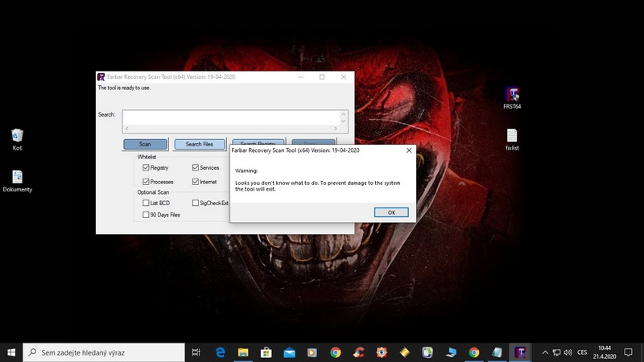
Task: Click the taskbar search field
Action: coord(104,352)
